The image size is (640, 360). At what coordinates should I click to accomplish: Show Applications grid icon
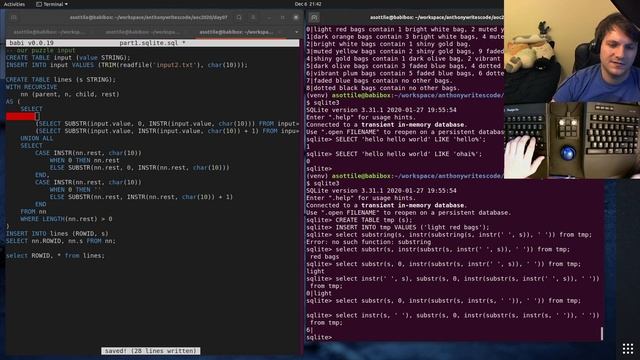(x=628, y=349)
